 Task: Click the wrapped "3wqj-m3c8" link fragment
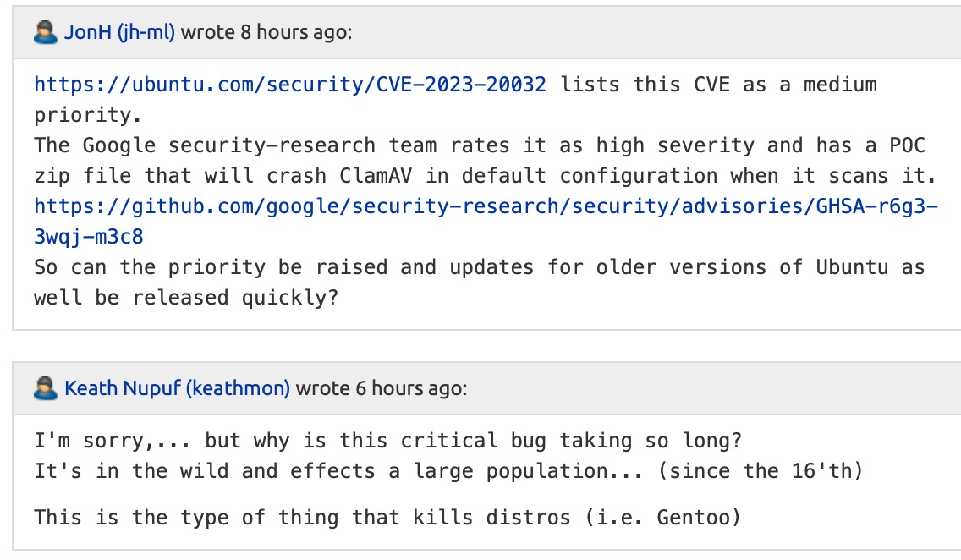(x=89, y=237)
